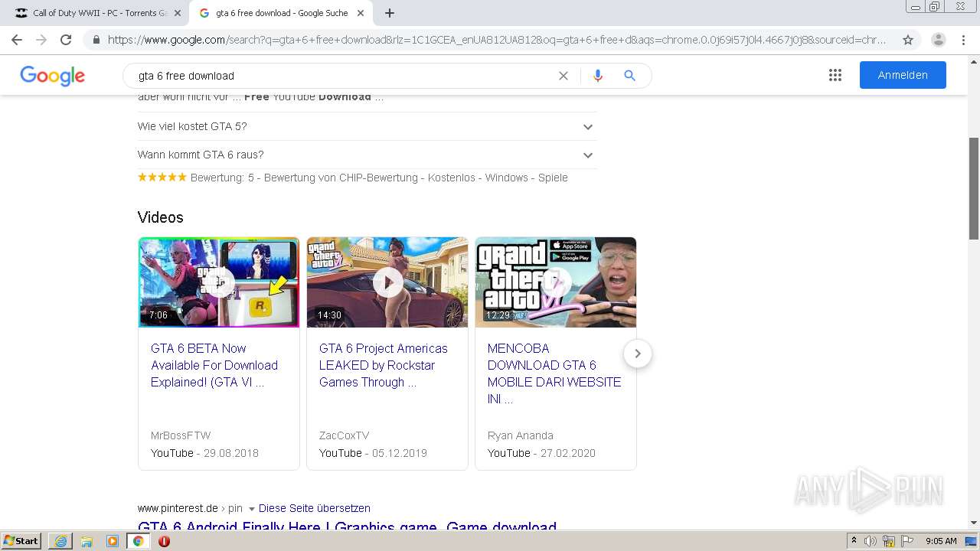Screen dimensions: 980x551
Task: Click the page vertical scrollbar thumb
Action: pos(974,188)
